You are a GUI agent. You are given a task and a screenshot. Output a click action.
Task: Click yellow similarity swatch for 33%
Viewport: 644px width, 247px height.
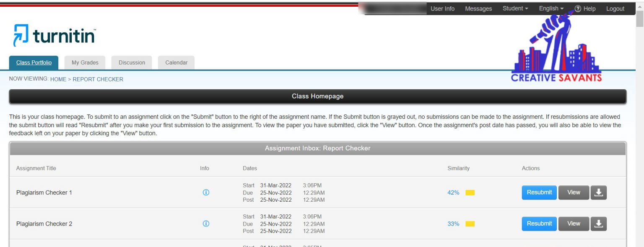click(x=470, y=224)
